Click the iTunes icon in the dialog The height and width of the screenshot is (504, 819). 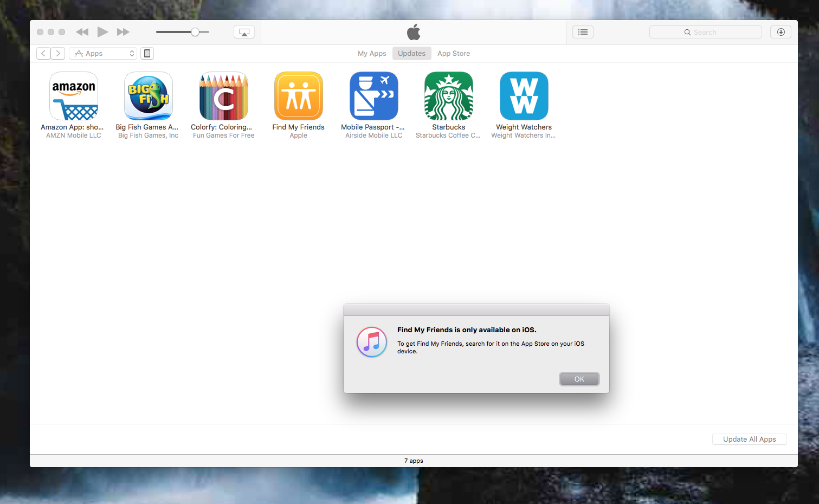coord(372,342)
